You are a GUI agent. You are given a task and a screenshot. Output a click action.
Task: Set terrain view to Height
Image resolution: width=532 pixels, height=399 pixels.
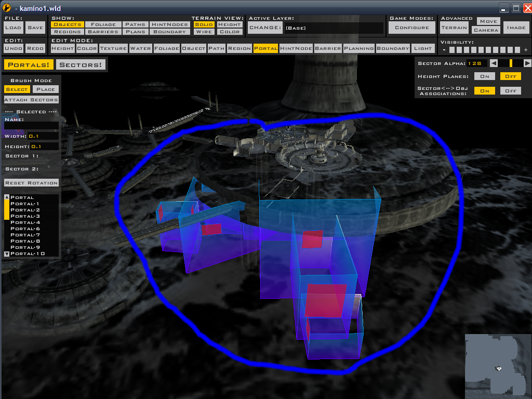[230, 24]
